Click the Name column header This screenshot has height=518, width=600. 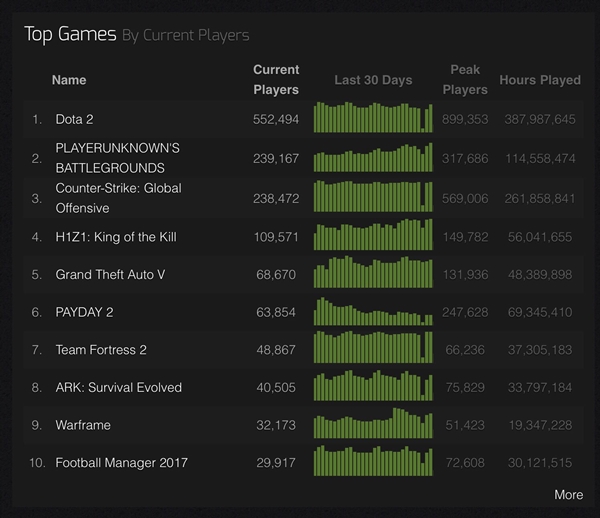pos(69,80)
